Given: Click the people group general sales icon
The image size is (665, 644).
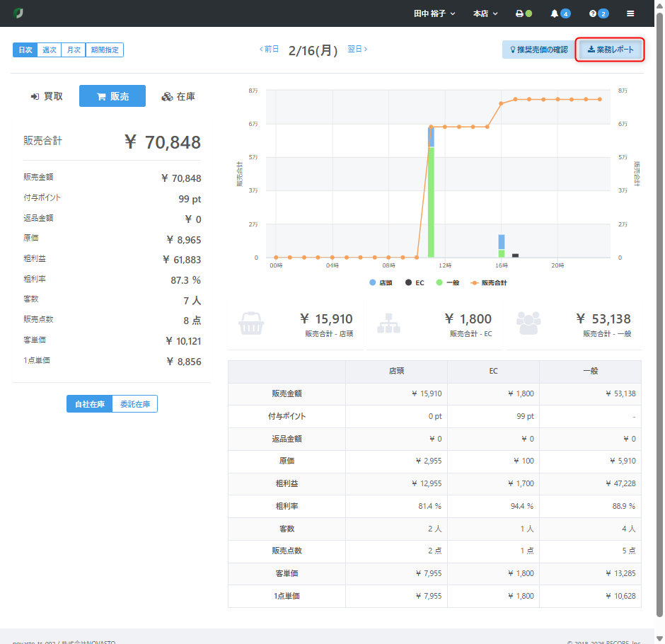Looking at the screenshot, I should pyautogui.click(x=528, y=323).
